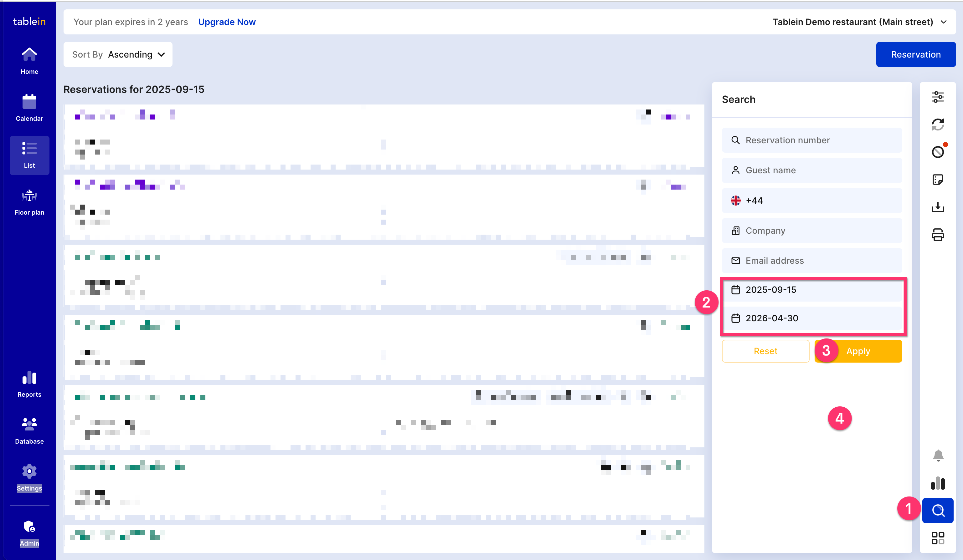The height and width of the screenshot is (560, 963).
Task: Expand the Sort By Ascending dropdown
Action: (118, 55)
